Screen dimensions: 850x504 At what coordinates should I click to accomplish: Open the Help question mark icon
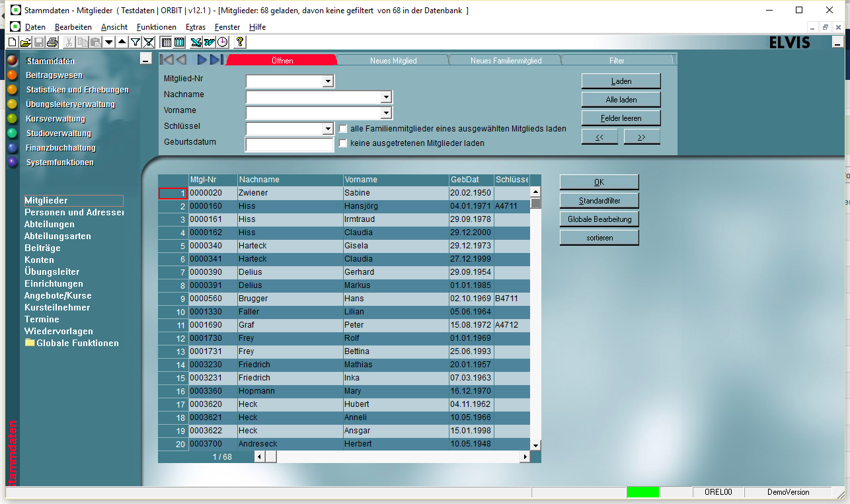point(239,42)
